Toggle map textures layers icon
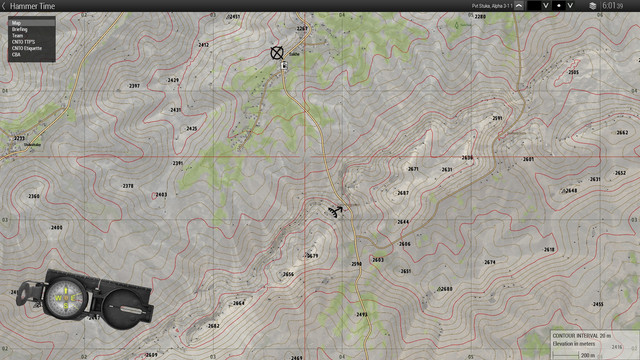The image size is (640, 360). coord(593,6)
